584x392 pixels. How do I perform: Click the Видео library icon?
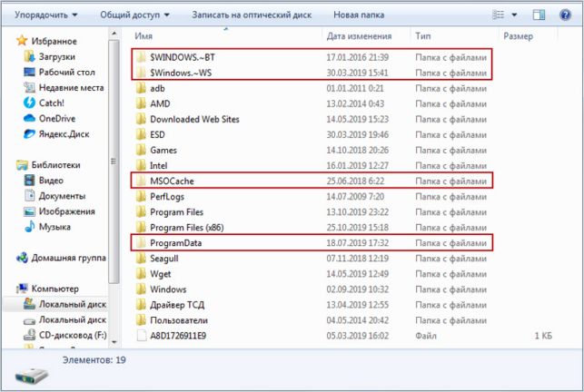click(29, 181)
